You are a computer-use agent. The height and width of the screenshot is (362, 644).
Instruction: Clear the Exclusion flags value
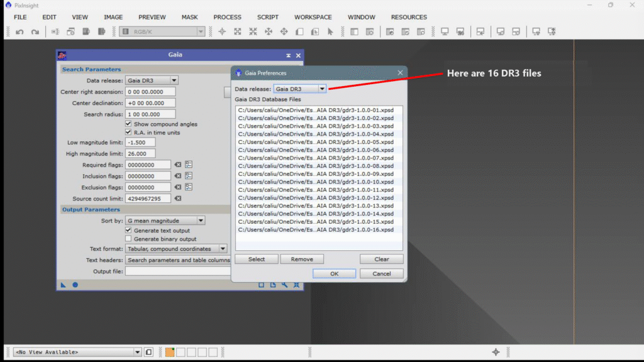178,187
